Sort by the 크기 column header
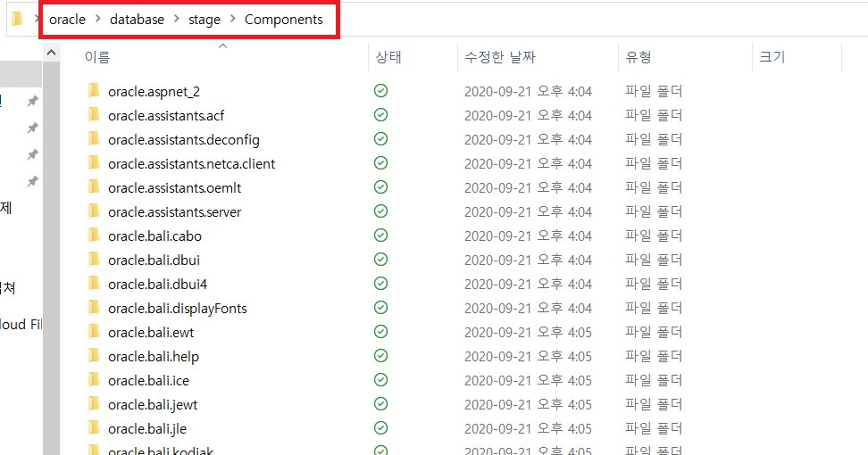The image size is (868, 455). [x=772, y=57]
